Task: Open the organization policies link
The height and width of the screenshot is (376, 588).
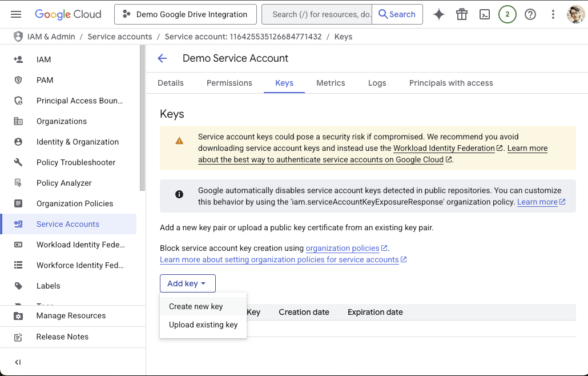Action: coord(343,248)
